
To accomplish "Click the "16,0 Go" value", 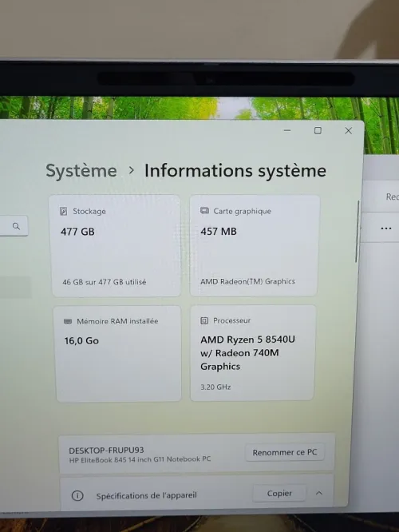I will coord(81,340).
